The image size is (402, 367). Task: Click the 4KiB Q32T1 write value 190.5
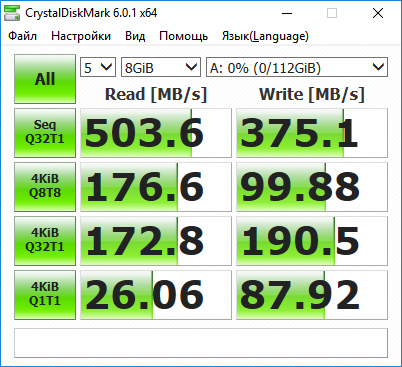[x=312, y=241]
